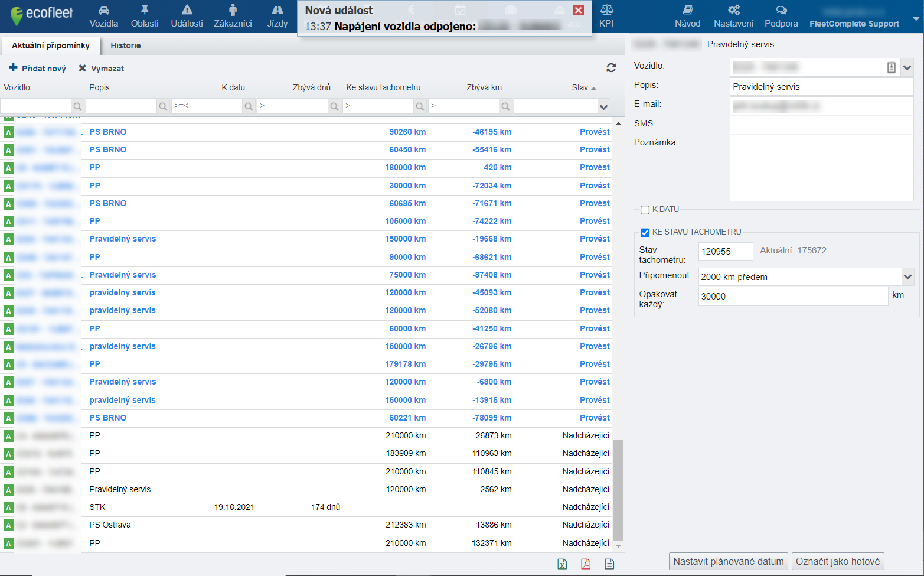Open the Připomenout dropdown
924x576 pixels.
click(907, 276)
